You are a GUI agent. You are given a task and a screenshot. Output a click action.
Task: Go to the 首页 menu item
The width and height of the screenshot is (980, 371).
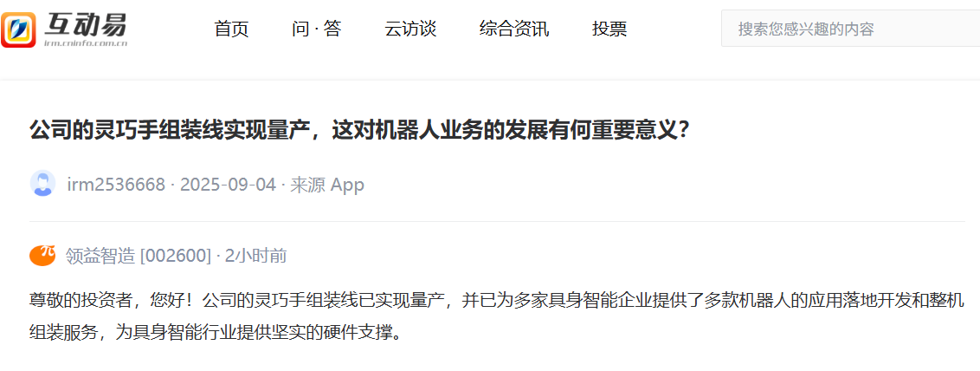231,29
